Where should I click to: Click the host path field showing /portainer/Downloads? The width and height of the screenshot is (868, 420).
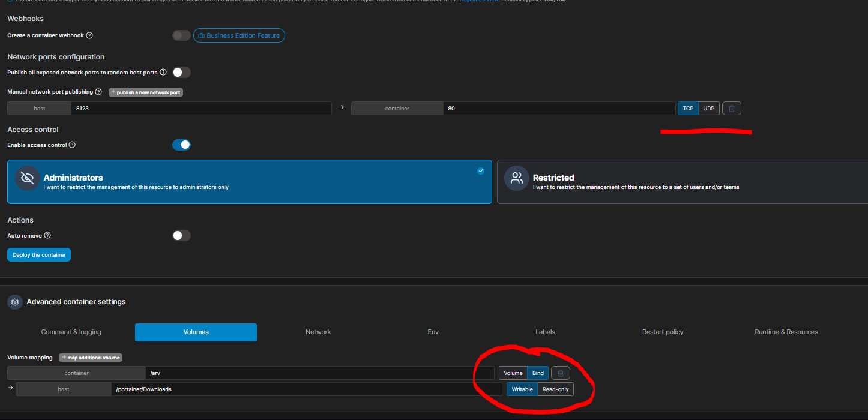(x=307, y=389)
